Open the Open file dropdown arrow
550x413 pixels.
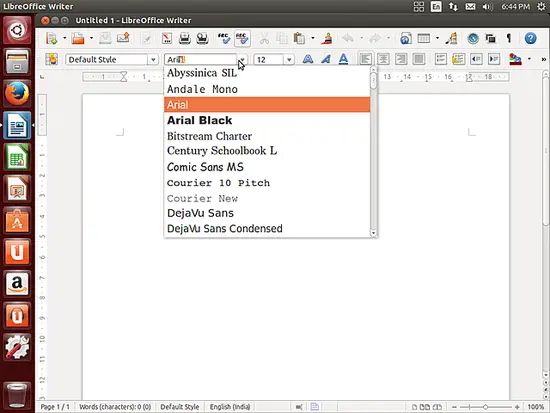[x=91, y=38]
